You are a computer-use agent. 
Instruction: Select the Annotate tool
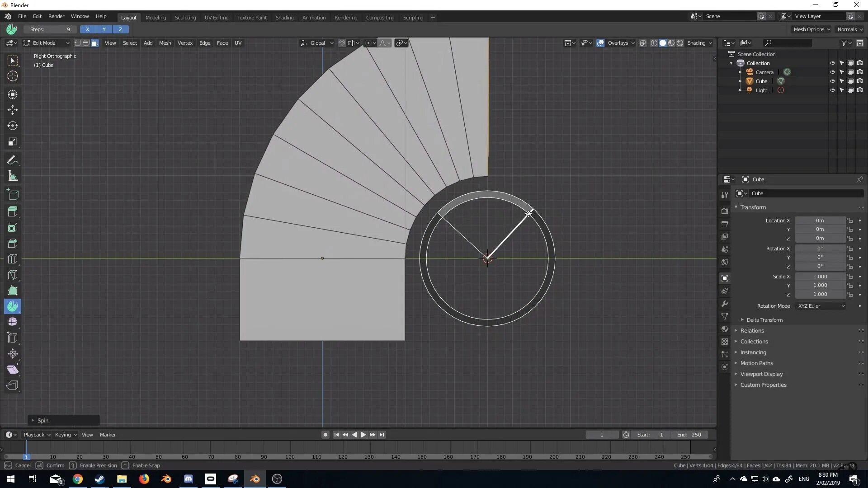(x=13, y=160)
